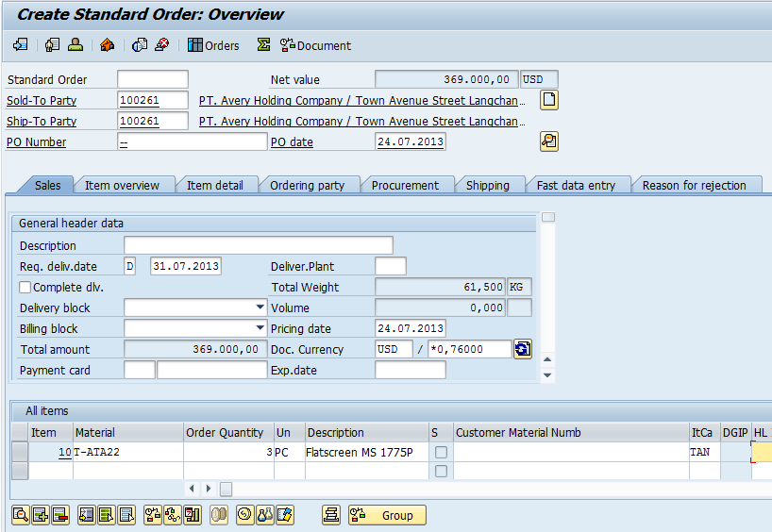Image resolution: width=772 pixels, height=532 pixels.
Task: Click the sigma totals icon in toolbar
Action: point(263,45)
